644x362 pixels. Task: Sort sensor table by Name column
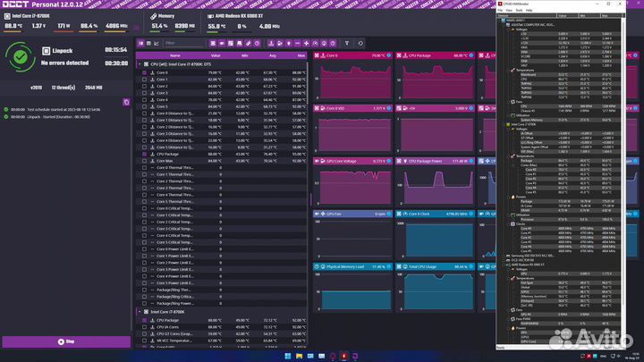pyautogui.click(x=175, y=55)
